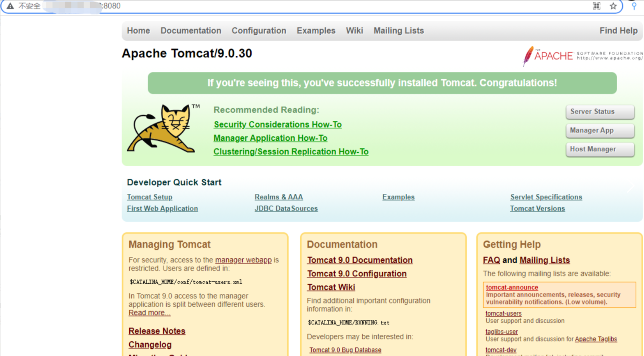644x356 pixels.
Task: Open the Release Notes link
Action: click(156, 331)
